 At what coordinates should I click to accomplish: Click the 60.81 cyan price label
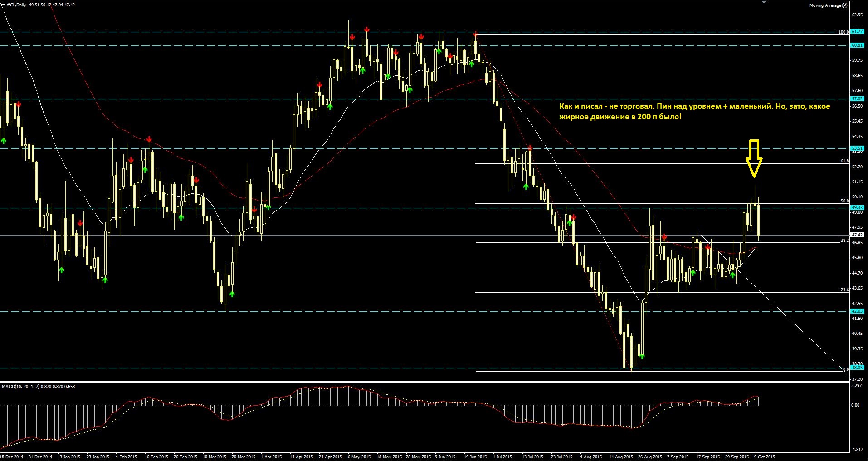pyautogui.click(x=857, y=45)
